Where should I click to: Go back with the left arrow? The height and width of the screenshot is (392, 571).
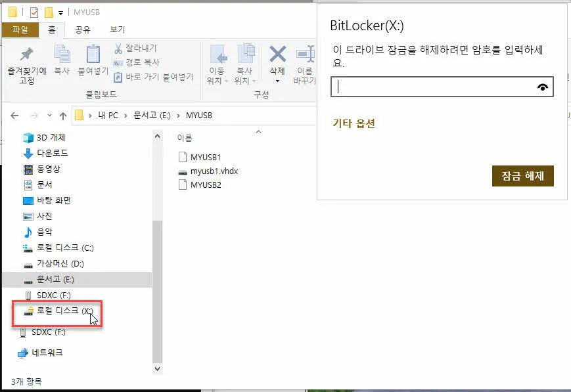14,116
